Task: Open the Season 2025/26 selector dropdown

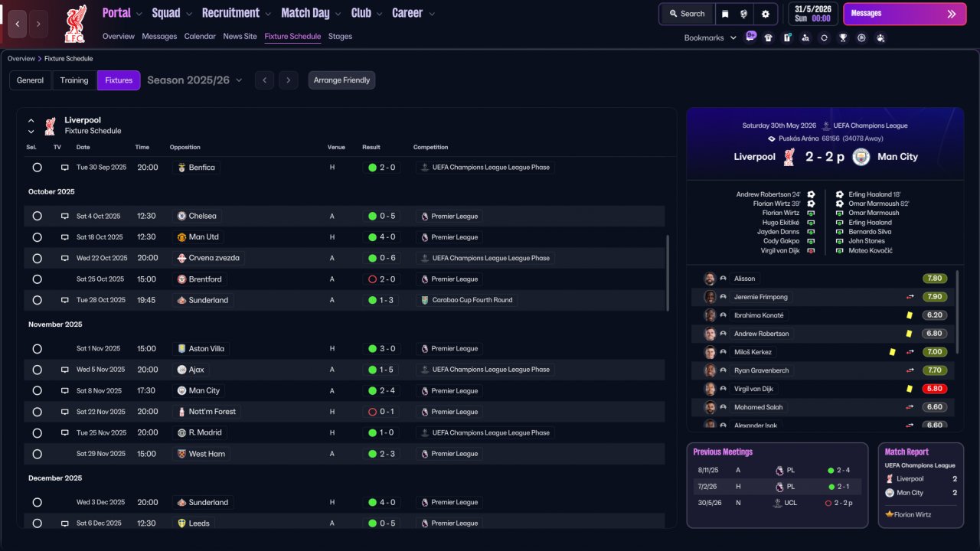Action: (x=194, y=80)
